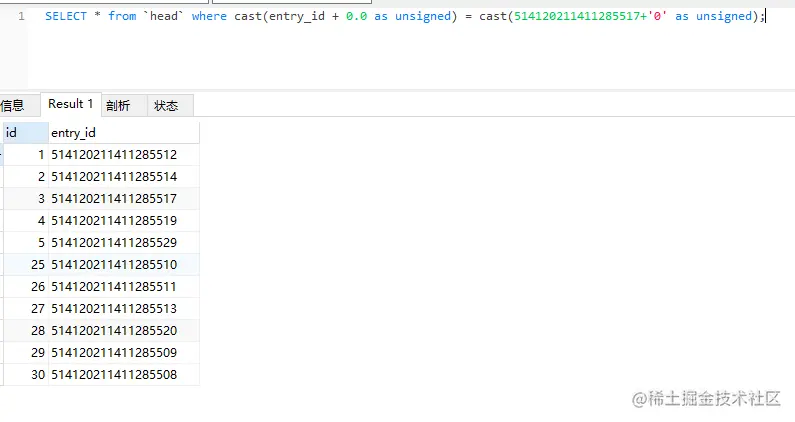Click line number 1 in editor gutter
795x422 pixels.
tap(21, 16)
